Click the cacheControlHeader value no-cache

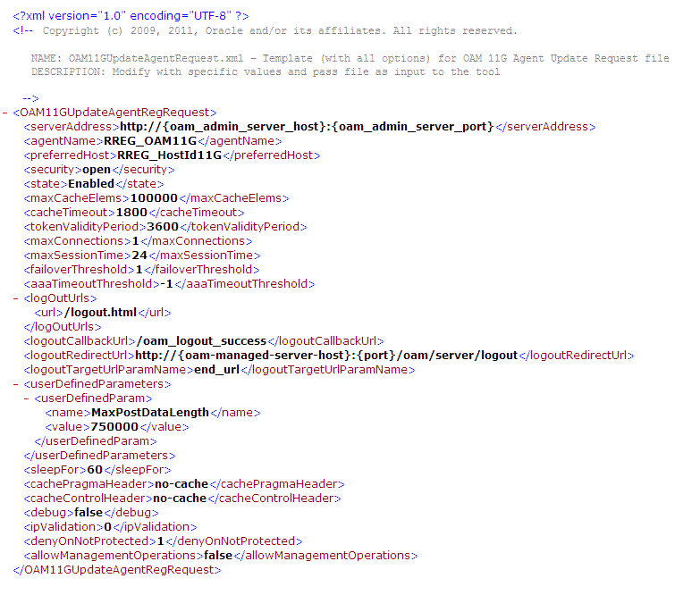pos(180,499)
